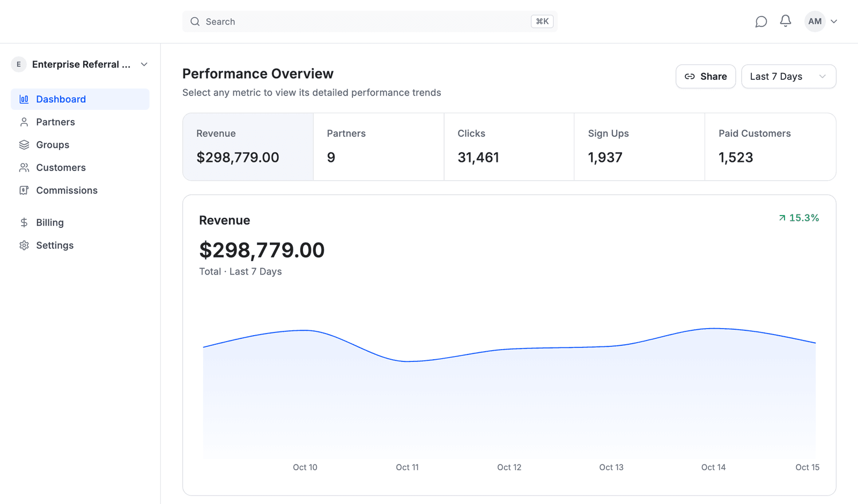Open the Partners page

coord(80,122)
